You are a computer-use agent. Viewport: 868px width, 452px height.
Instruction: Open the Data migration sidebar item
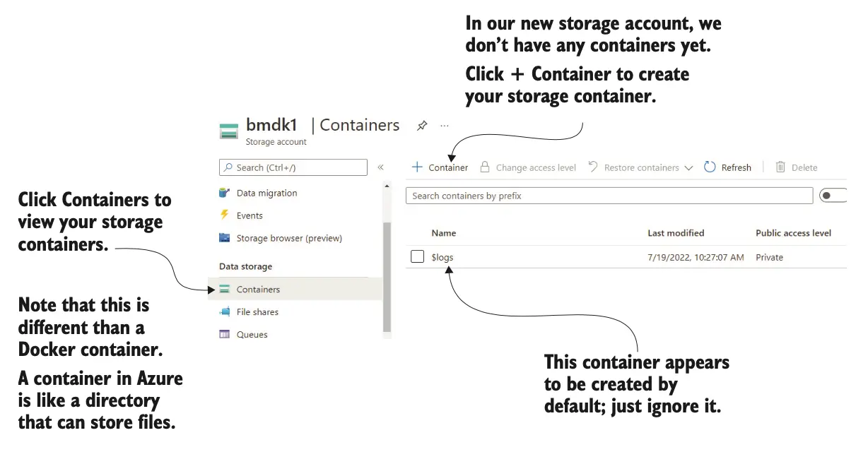[x=266, y=193]
